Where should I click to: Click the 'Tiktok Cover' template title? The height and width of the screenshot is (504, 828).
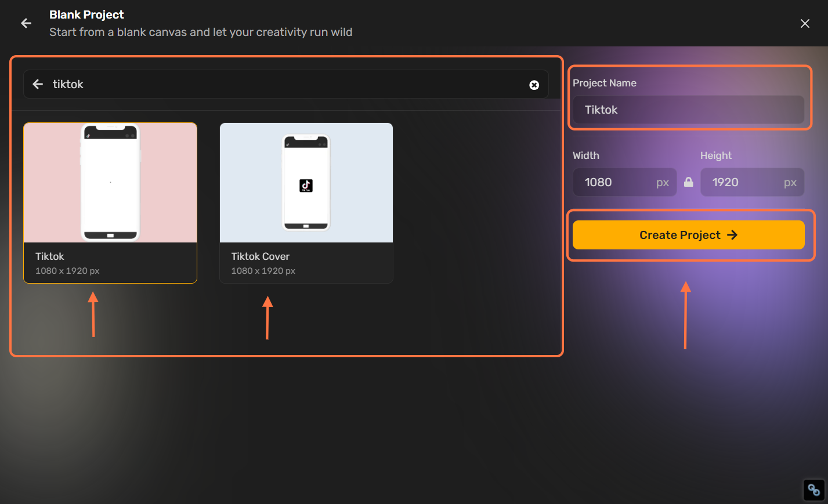(x=261, y=256)
